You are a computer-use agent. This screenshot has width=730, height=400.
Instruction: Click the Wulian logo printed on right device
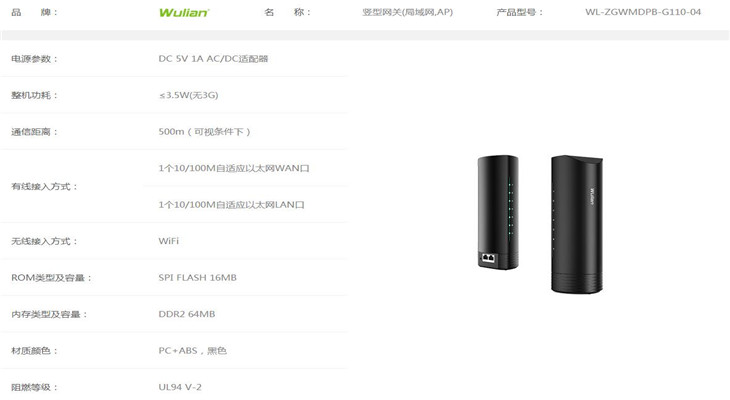click(592, 196)
